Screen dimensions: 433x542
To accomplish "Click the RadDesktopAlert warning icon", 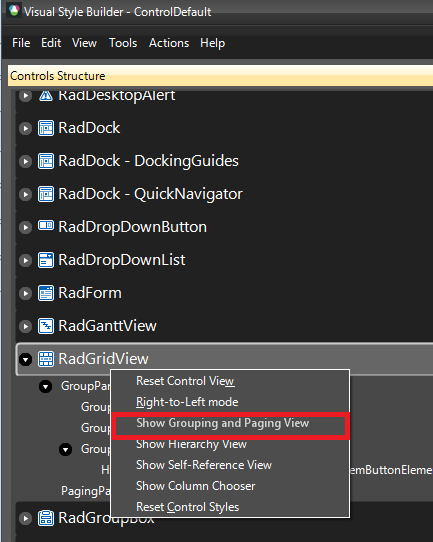I will click(46, 95).
